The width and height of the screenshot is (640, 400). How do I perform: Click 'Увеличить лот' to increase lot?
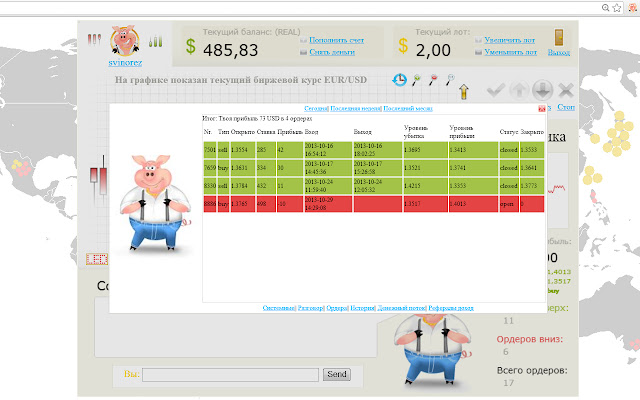click(x=511, y=39)
